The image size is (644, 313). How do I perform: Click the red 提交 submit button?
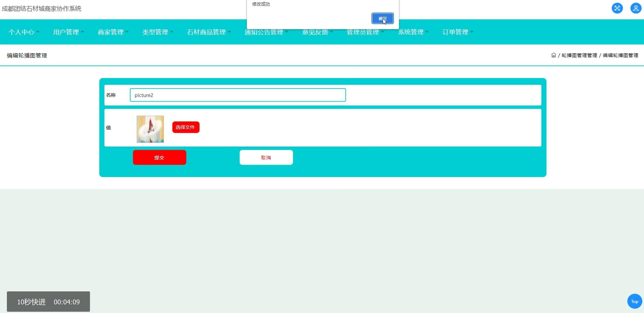pyautogui.click(x=159, y=158)
